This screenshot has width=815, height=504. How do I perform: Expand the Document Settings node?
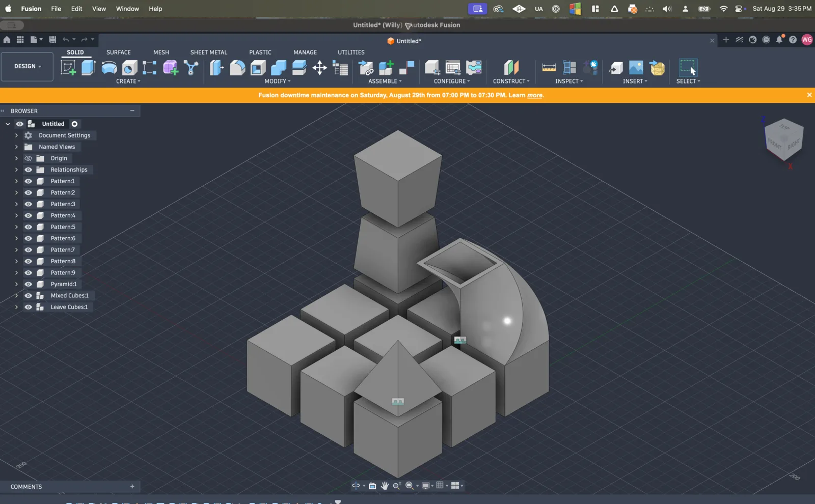(x=16, y=135)
